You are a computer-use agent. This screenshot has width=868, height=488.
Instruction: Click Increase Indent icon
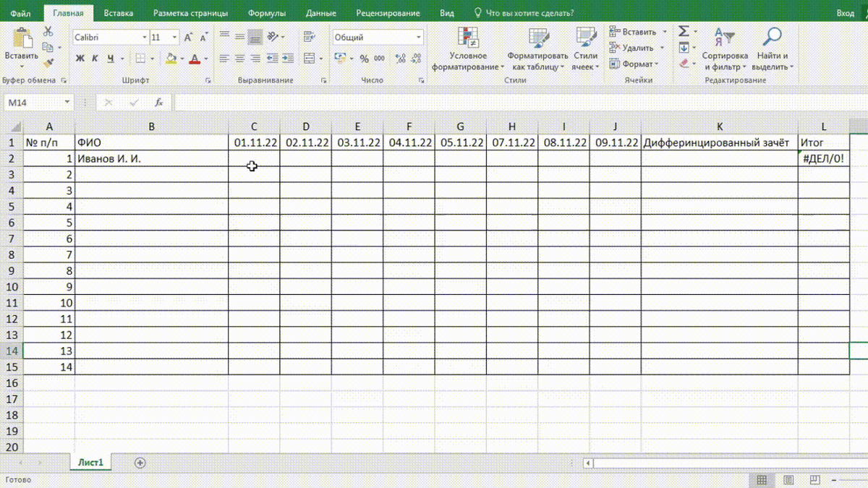point(288,59)
